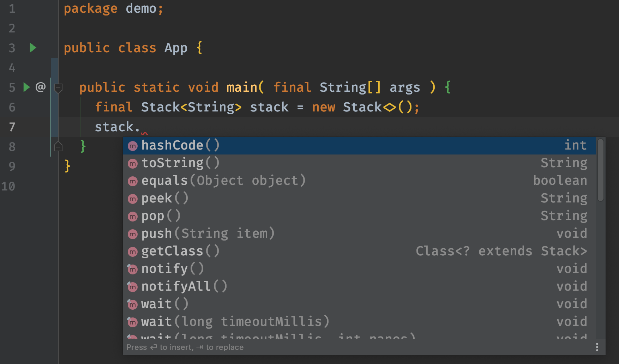Select notify() completion item
619x364 pixels.
(x=359, y=269)
